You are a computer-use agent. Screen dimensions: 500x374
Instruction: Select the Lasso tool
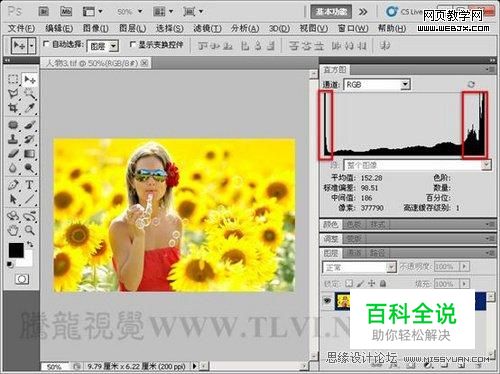(x=13, y=94)
